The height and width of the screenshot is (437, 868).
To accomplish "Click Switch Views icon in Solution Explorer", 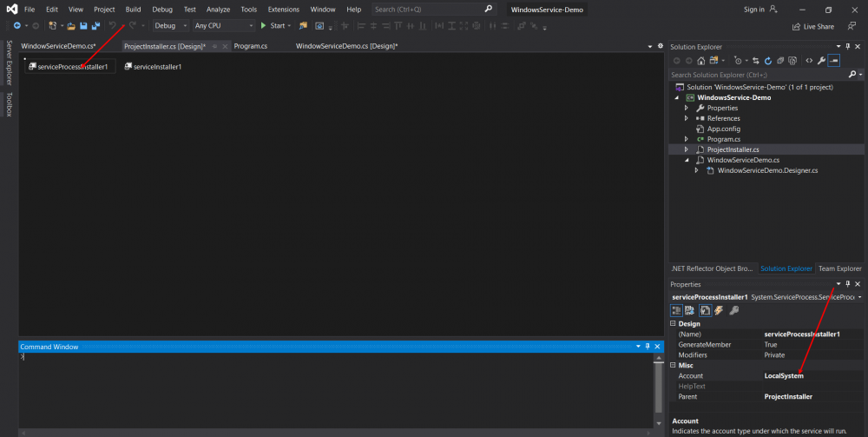I will (714, 61).
